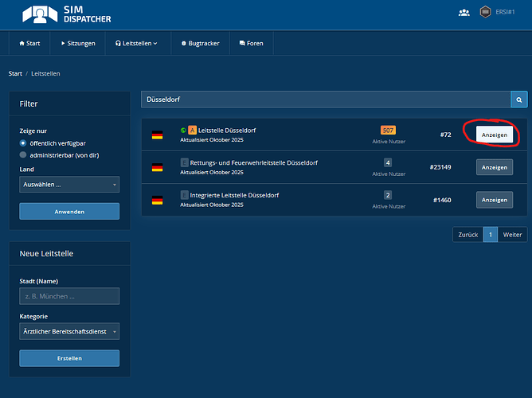Open the Kategorie 'Ärztlicher Bereitschaftsdienst' dropdown
This screenshot has width=532, height=398.
click(69, 331)
